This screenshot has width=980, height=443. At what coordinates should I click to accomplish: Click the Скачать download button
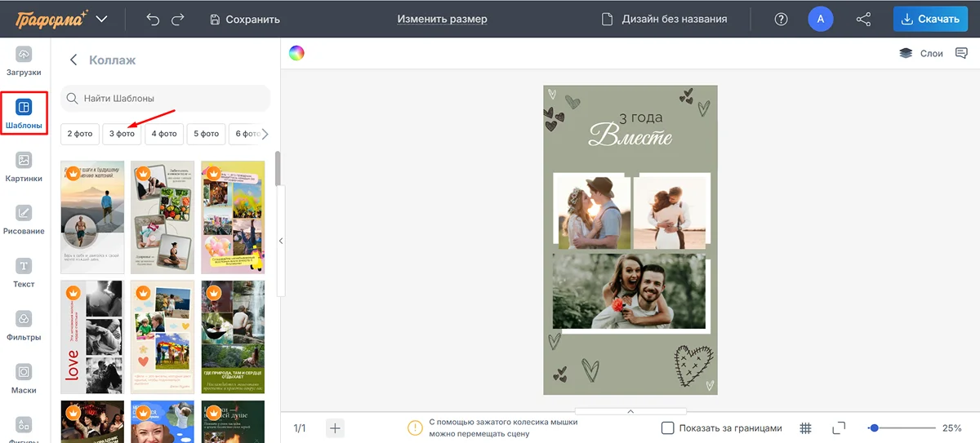click(x=929, y=19)
